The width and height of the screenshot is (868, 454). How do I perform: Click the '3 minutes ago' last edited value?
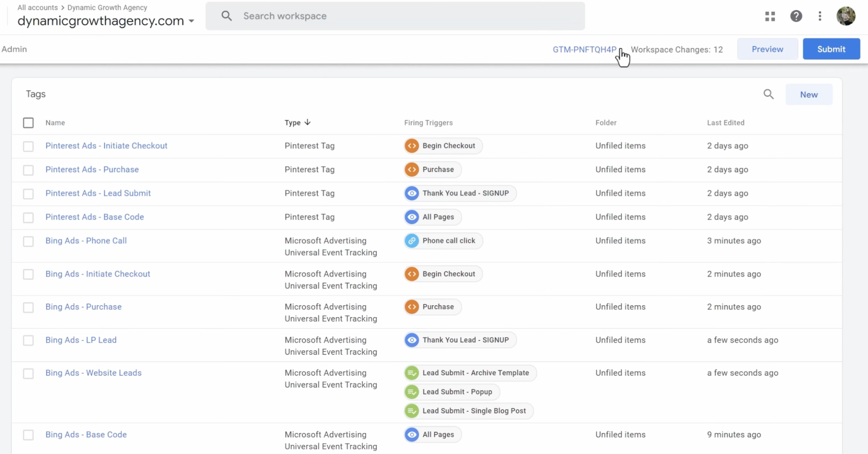(x=734, y=241)
